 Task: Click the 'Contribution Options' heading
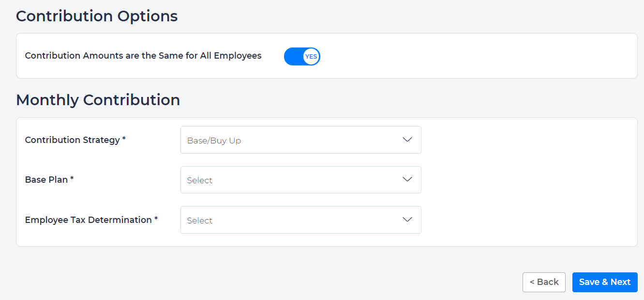pos(97,16)
